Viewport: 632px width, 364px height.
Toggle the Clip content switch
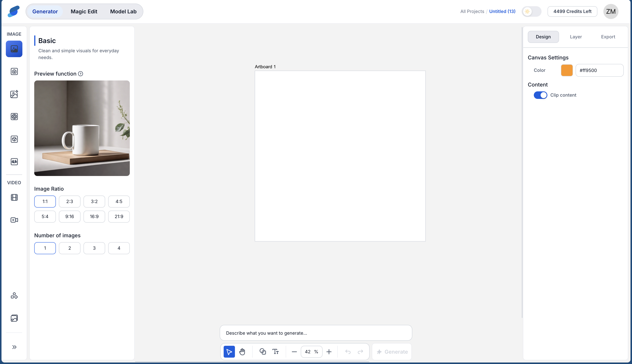click(540, 95)
